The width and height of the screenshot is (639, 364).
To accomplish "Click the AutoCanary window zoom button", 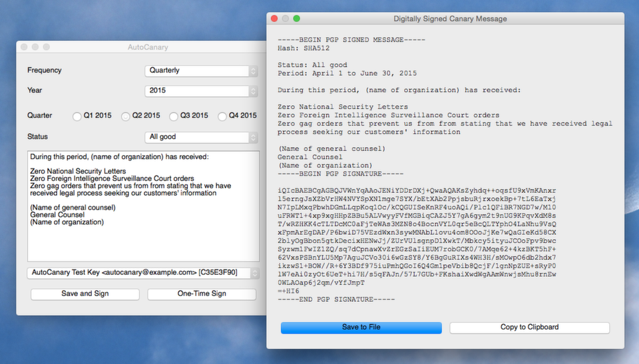I will (47, 47).
